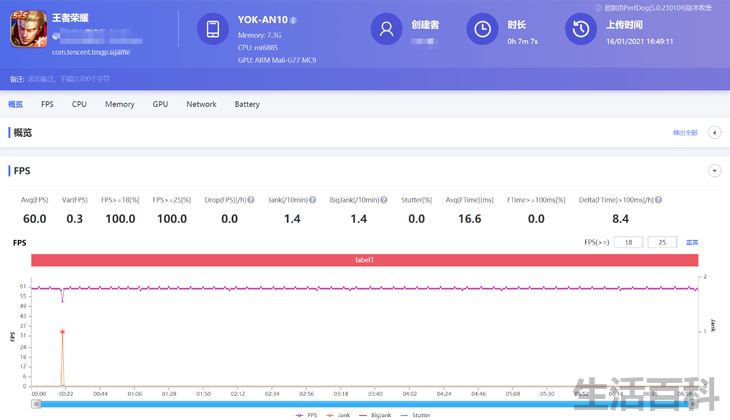Image resolution: width=730 pixels, height=420 pixels.
Task: Switch to the Memory tab
Action: pyautogui.click(x=120, y=104)
